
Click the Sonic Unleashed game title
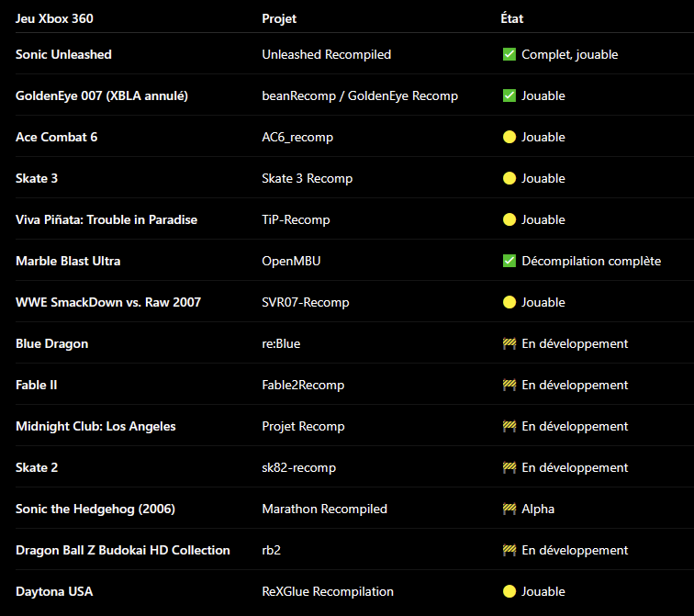(63, 54)
